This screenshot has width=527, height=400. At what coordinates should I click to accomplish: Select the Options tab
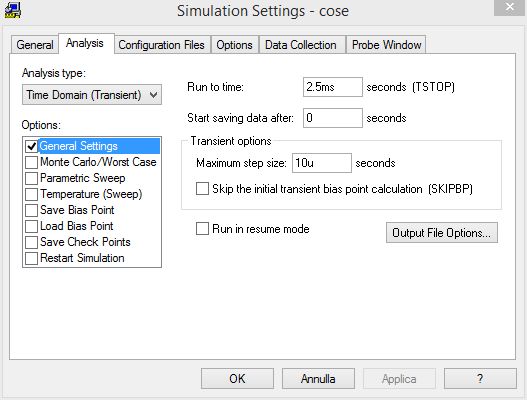pos(234,45)
